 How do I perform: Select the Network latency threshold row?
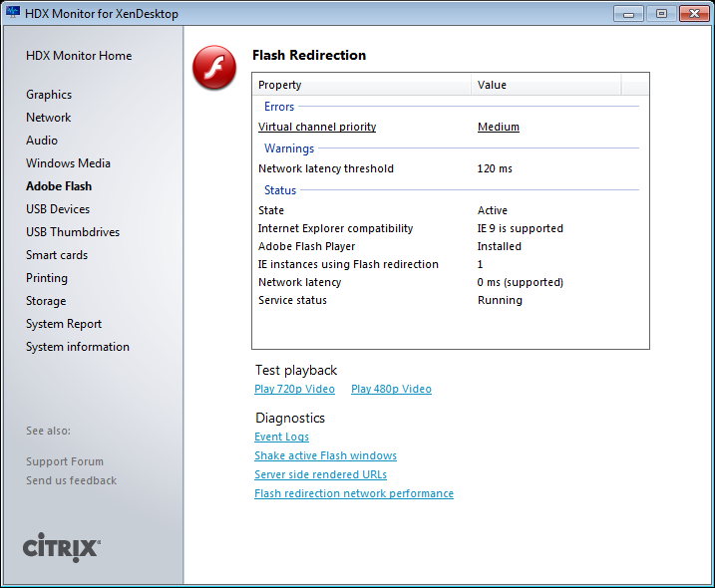click(x=451, y=168)
